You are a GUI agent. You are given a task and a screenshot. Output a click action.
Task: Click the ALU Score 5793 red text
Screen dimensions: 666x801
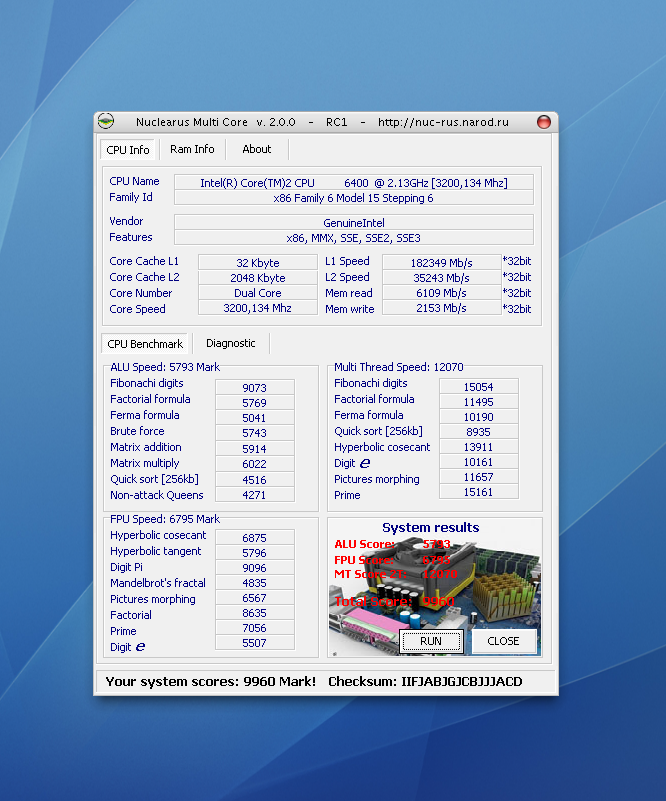coord(393,544)
